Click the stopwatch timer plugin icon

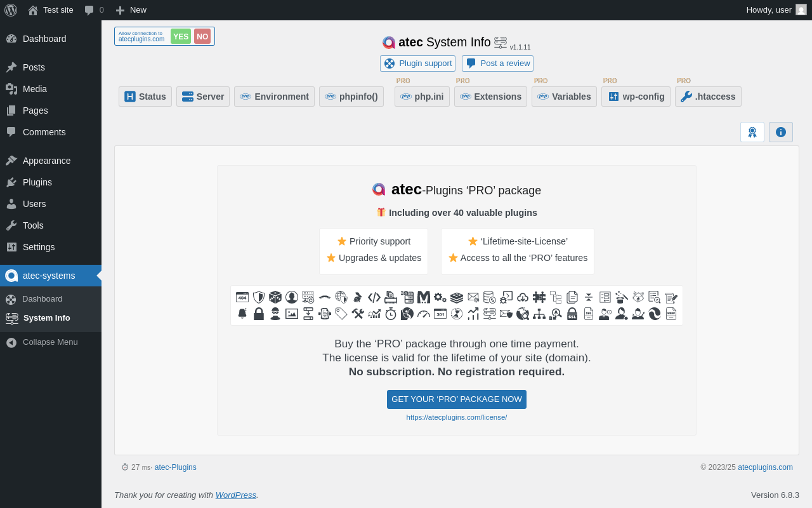[391, 314]
